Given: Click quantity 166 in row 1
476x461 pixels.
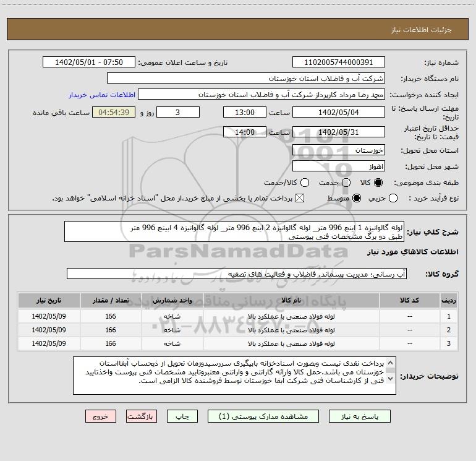Looking at the screenshot, I should pos(111,316).
